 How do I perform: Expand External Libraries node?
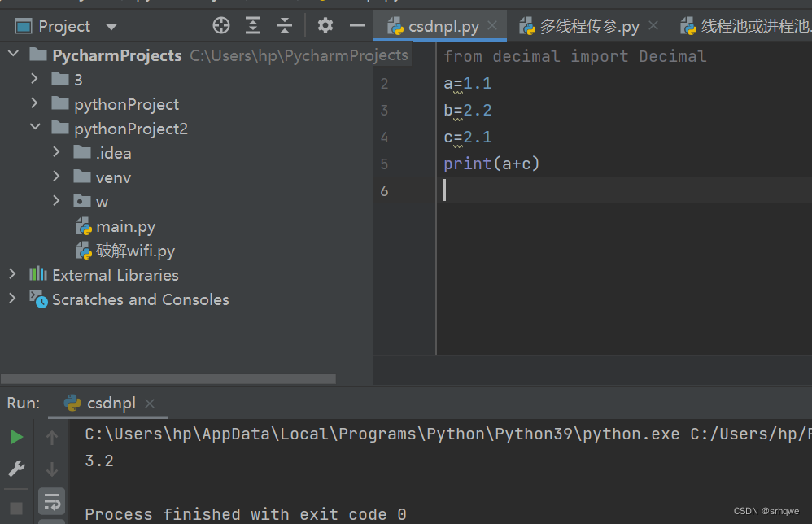(11, 275)
